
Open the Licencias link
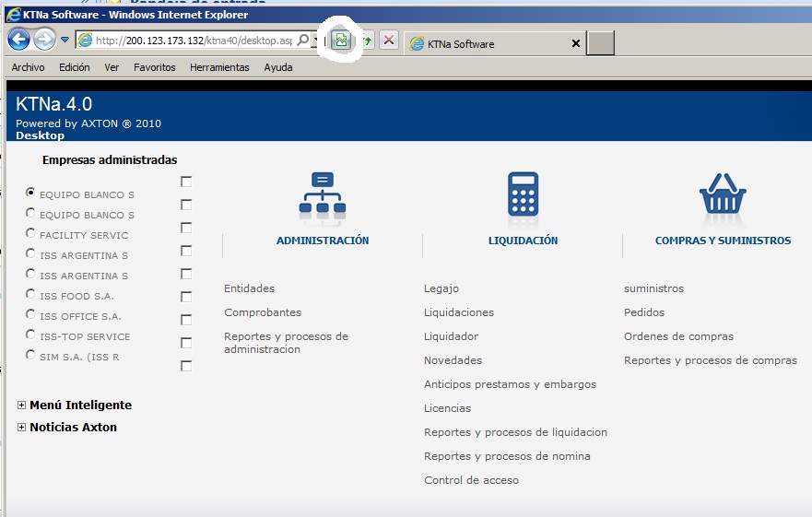coord(447,408)
